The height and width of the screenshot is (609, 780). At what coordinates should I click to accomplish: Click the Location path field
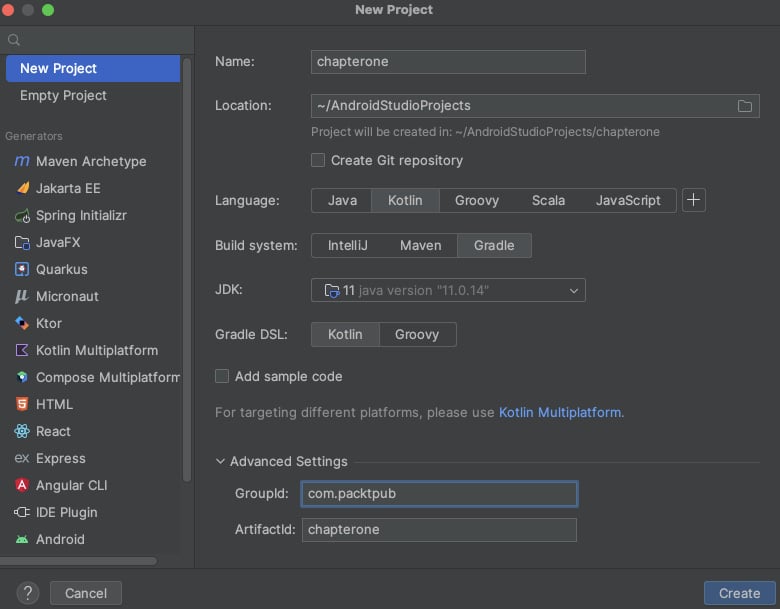522,106
